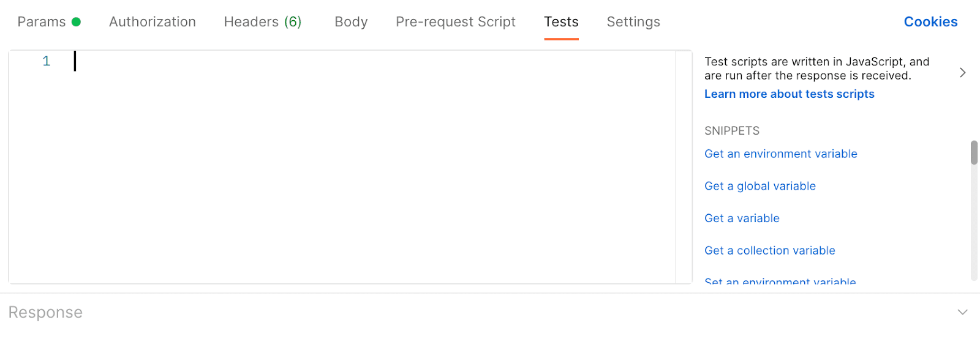Insert the Get an environment variable snippet
980x350 pixels.
[x=780, y=154]
